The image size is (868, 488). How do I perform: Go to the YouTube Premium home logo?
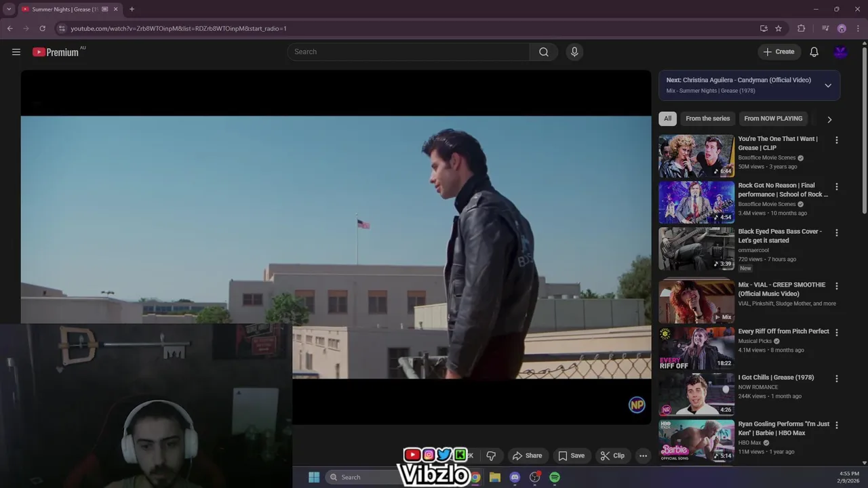(x=56, y=52)
